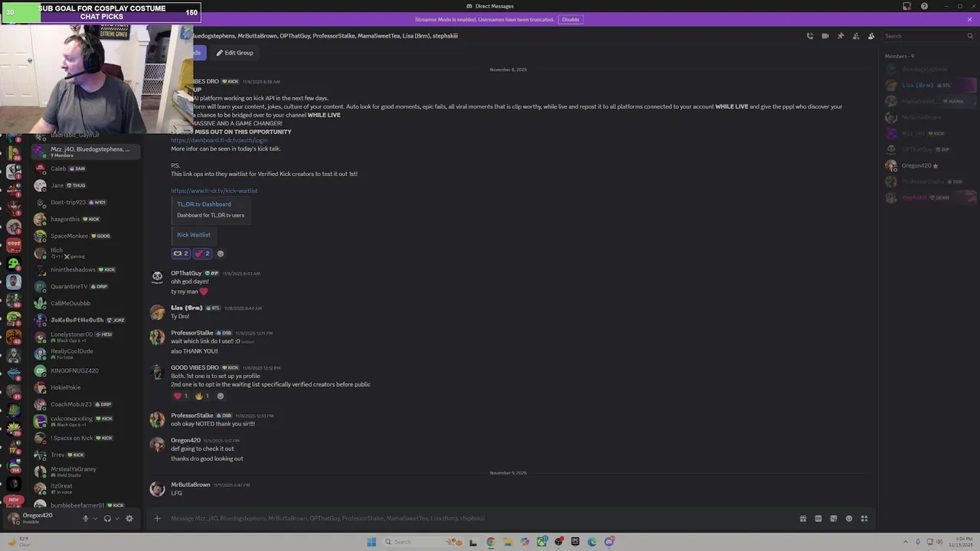Add reaction to the kick API announcement

pyautogui.click(x=220, y=253)
